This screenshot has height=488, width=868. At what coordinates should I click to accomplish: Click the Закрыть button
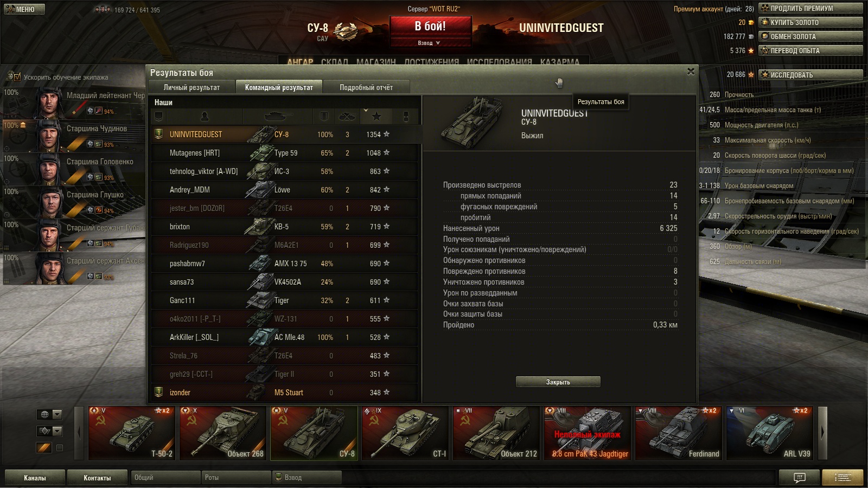click(x=558, y=382)
